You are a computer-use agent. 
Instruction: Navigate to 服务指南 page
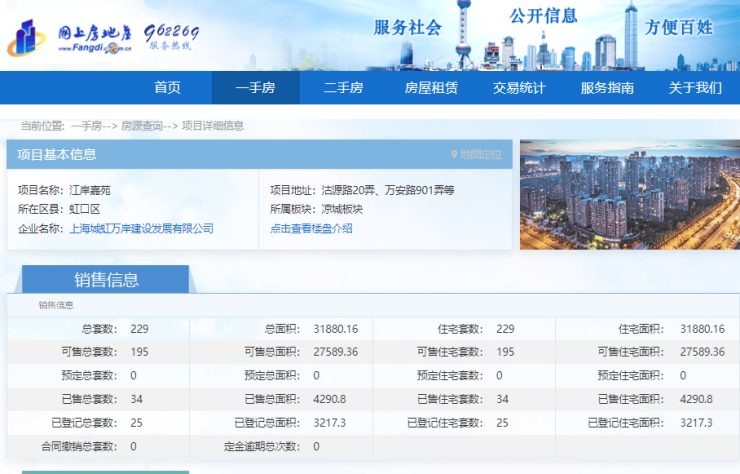click(607, 88)
